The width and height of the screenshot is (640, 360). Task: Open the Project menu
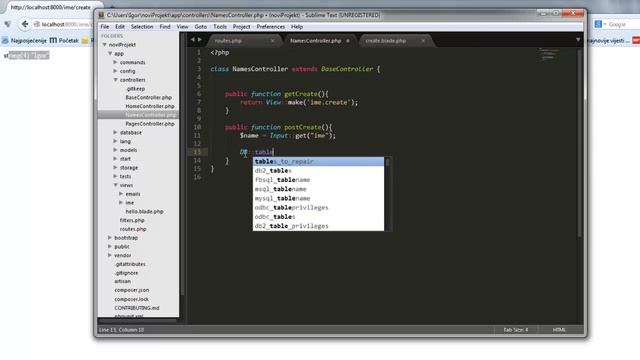tap(242, 27)
